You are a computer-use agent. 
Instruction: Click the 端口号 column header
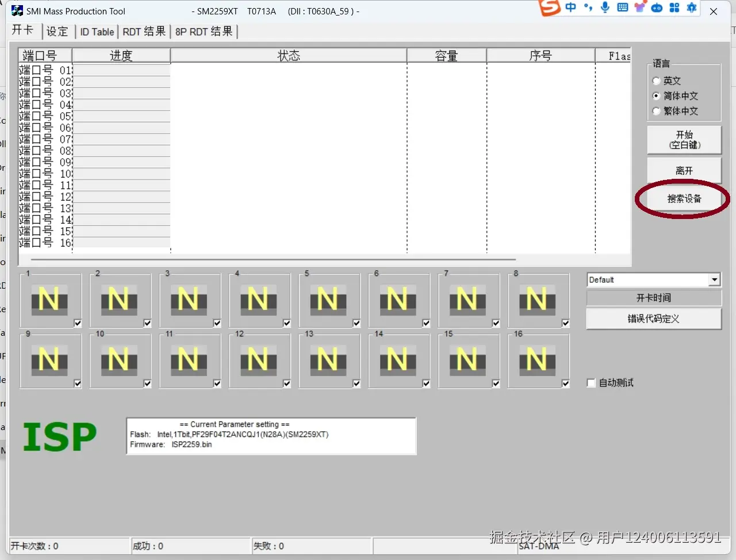(45, 55)
